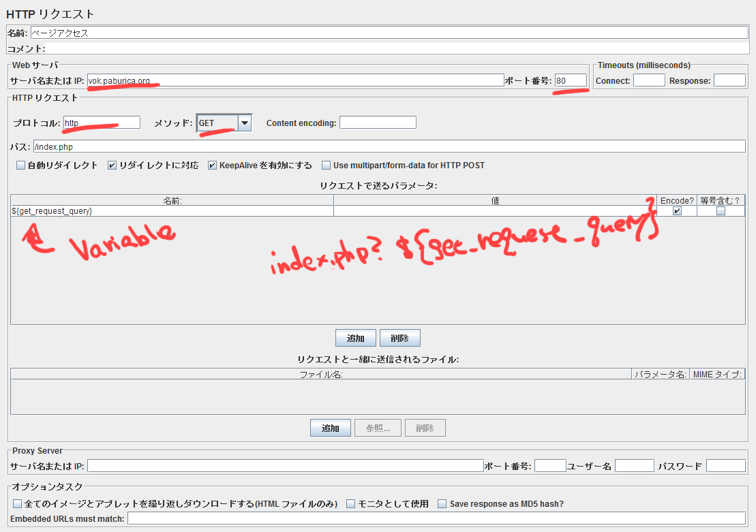Select the ${get_request_query} parameter name cell
Image resolution: width=756 pixels, height=532 pixels.
tap(172, 211)
